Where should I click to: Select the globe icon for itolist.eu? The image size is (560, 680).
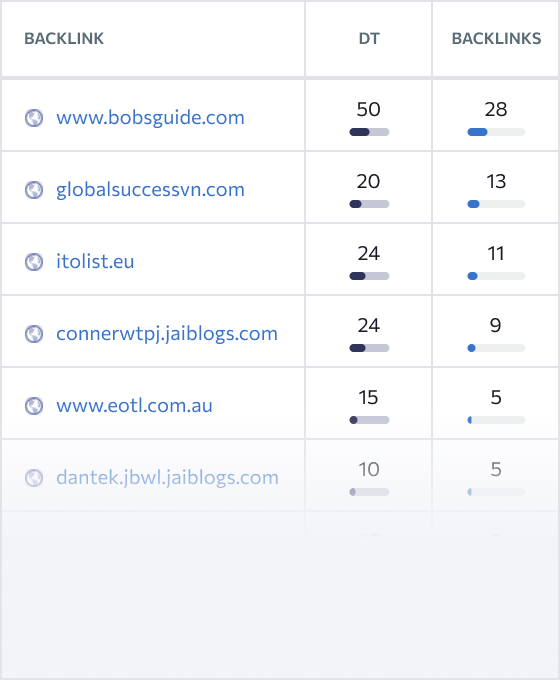[34, 262]
